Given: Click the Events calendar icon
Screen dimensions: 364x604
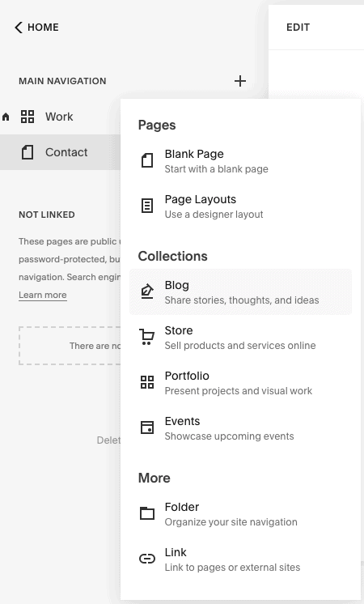Looking at the screenshot, I should click(147, 428).
